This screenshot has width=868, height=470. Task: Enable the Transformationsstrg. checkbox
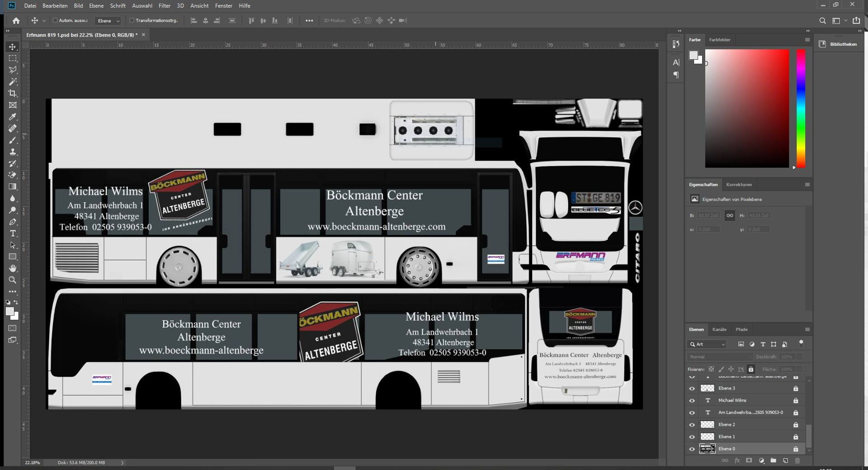[x=132, y=20]
